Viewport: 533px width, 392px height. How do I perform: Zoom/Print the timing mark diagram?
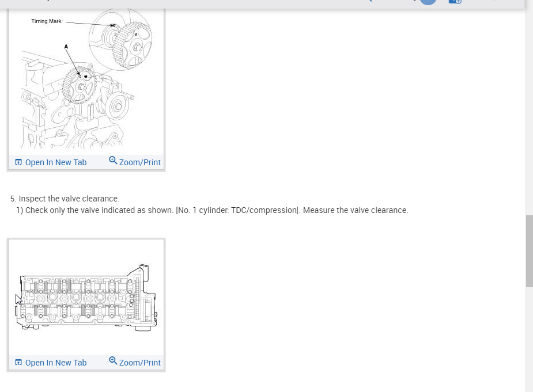135,162
